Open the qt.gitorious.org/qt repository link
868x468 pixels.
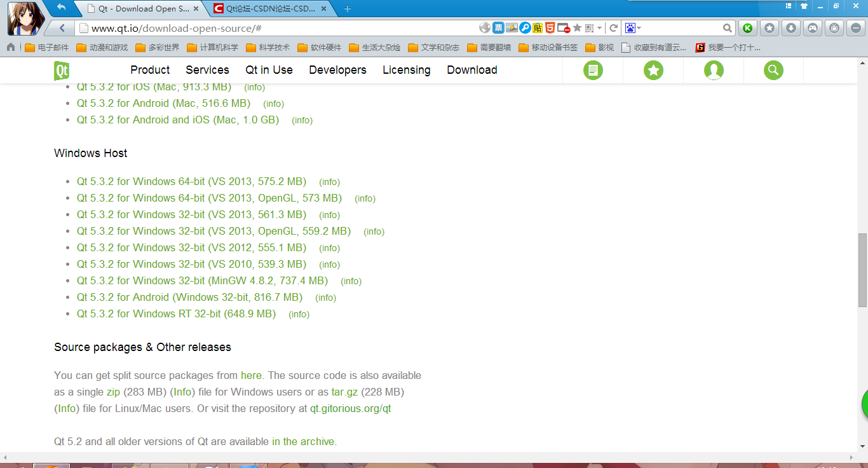click(x=351, y=408)
